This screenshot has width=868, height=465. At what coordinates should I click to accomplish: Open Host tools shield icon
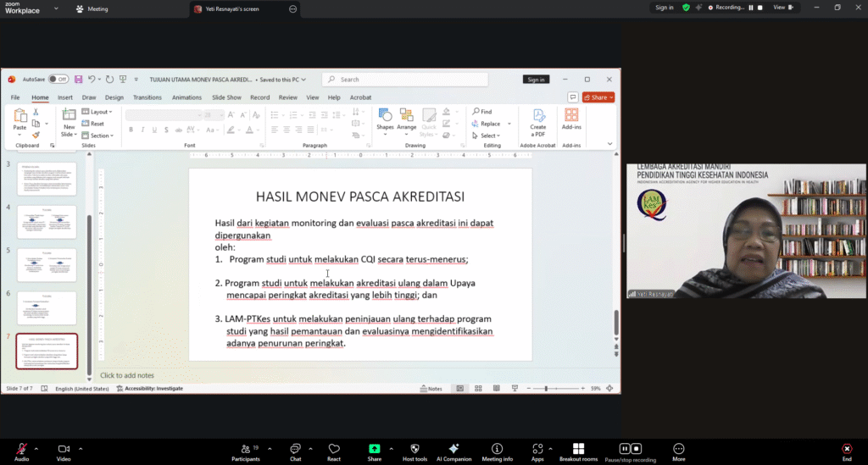tap(414, 449)
